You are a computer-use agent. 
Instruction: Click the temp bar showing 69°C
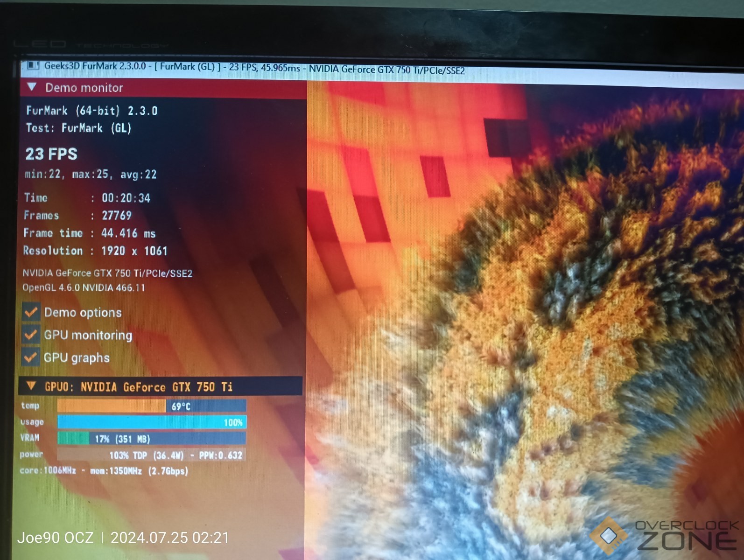pyautogui.click(x=152, y=406)
